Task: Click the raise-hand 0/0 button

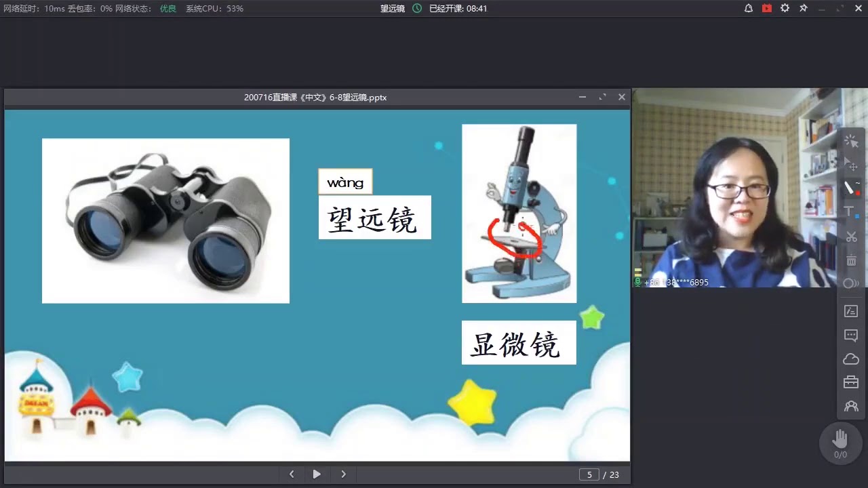Action: click(840, 443)
